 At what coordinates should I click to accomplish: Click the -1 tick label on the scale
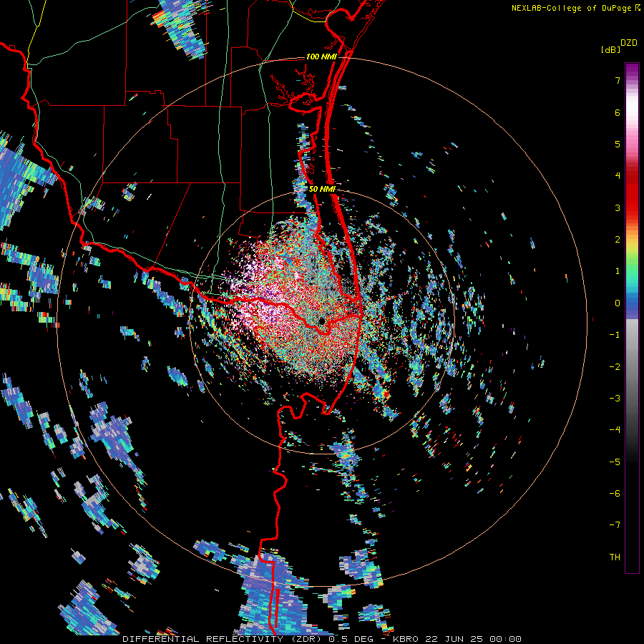615,335
